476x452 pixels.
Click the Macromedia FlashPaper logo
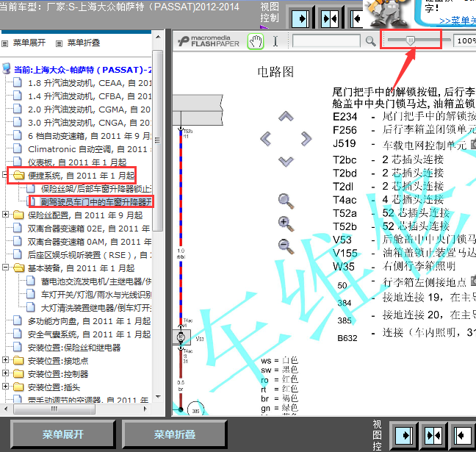pyautogui.click(x=209, y=41)
